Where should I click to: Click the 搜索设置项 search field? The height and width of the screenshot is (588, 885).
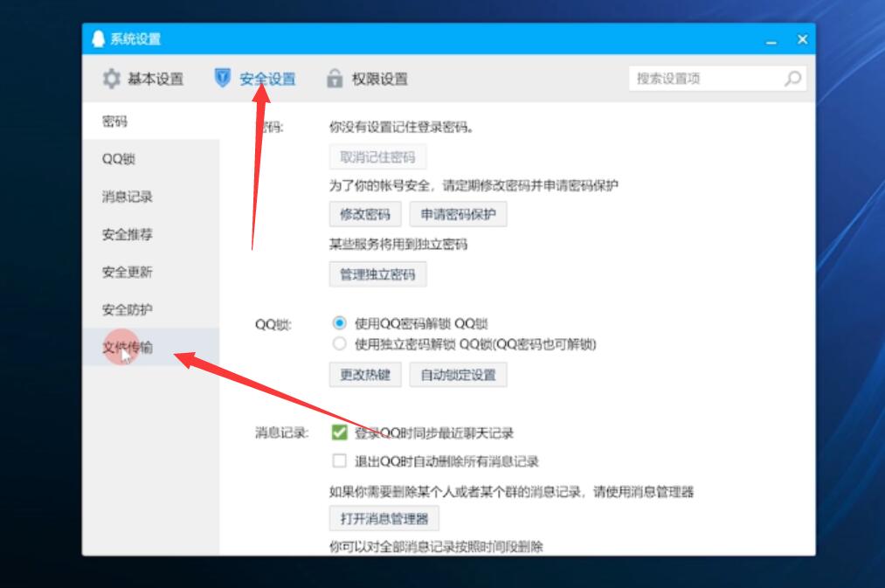(717, 79)
